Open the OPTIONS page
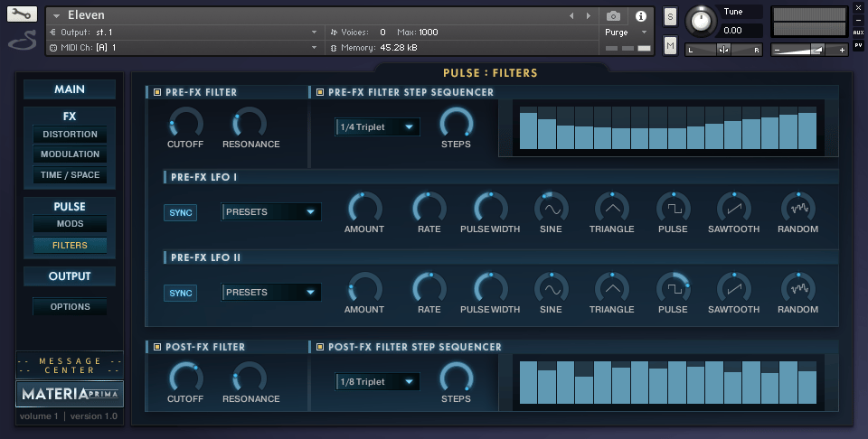The image size is (868, 439). (x=70, y=307)
